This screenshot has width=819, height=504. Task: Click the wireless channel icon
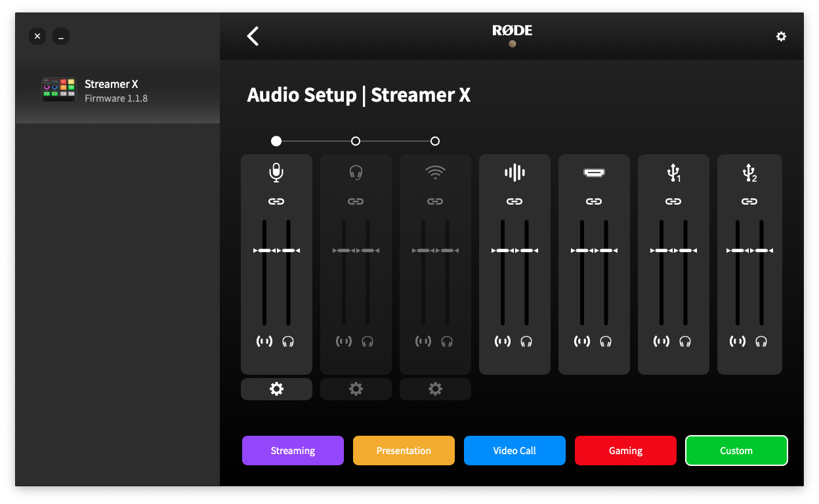pyautogui.click(x=435, y=173)
